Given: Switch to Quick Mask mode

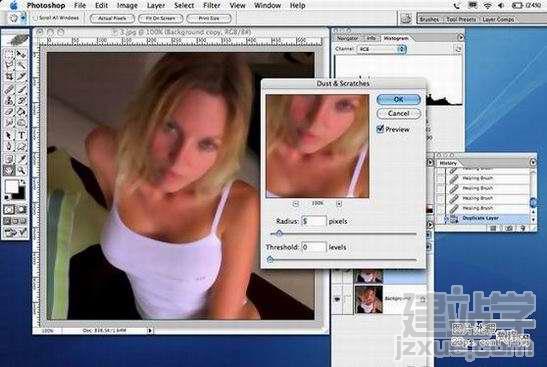Looking at the screenshot, I should [x=22, y=210].
